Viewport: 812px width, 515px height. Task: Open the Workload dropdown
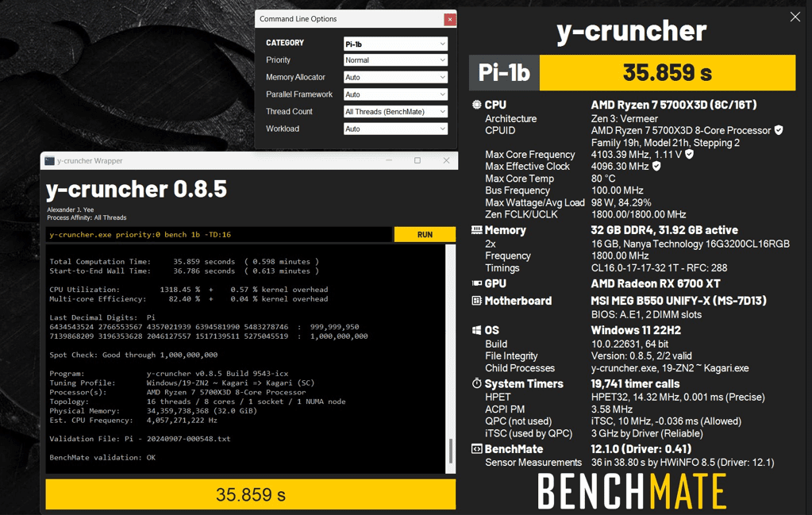[x=395, y=129]
